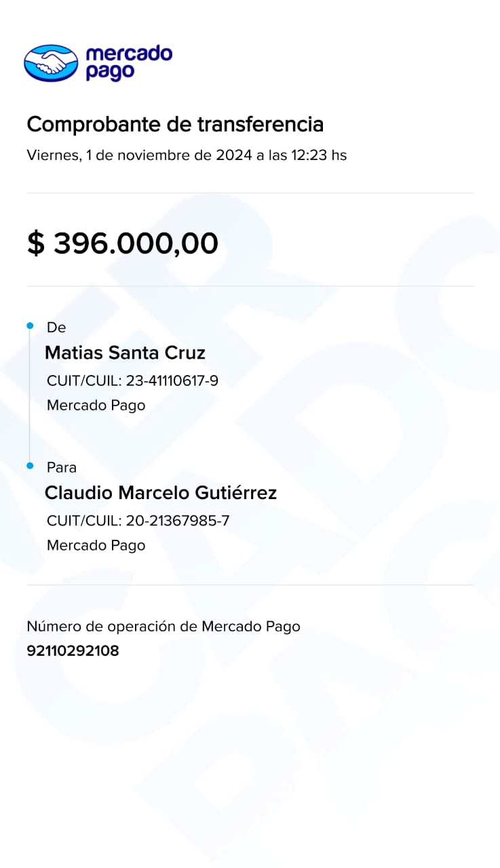Select the "Comprobante de transferencia" heading
500x868 pixels.
click(x=175, y=125)
